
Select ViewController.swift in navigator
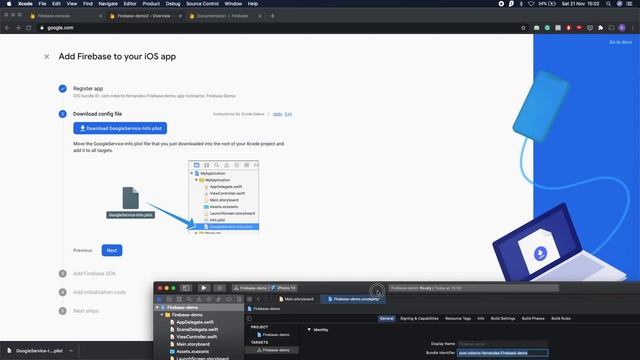pyautogui.click(x=196, y=337)
